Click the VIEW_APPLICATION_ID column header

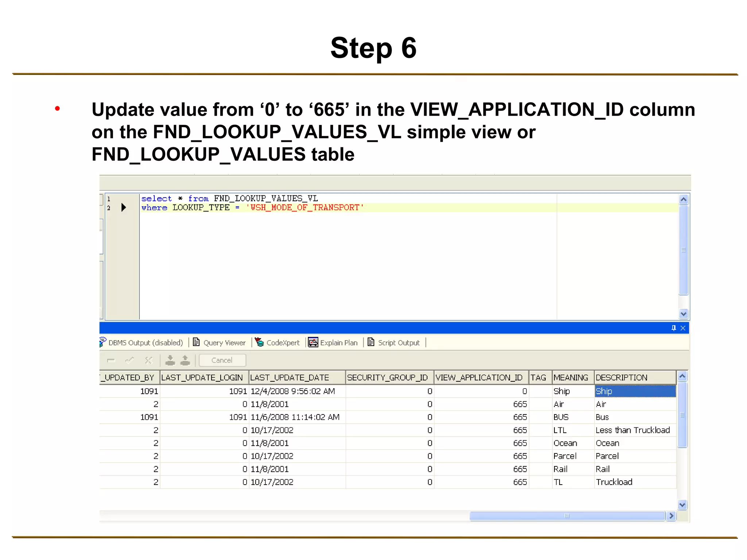click(481, 378)
